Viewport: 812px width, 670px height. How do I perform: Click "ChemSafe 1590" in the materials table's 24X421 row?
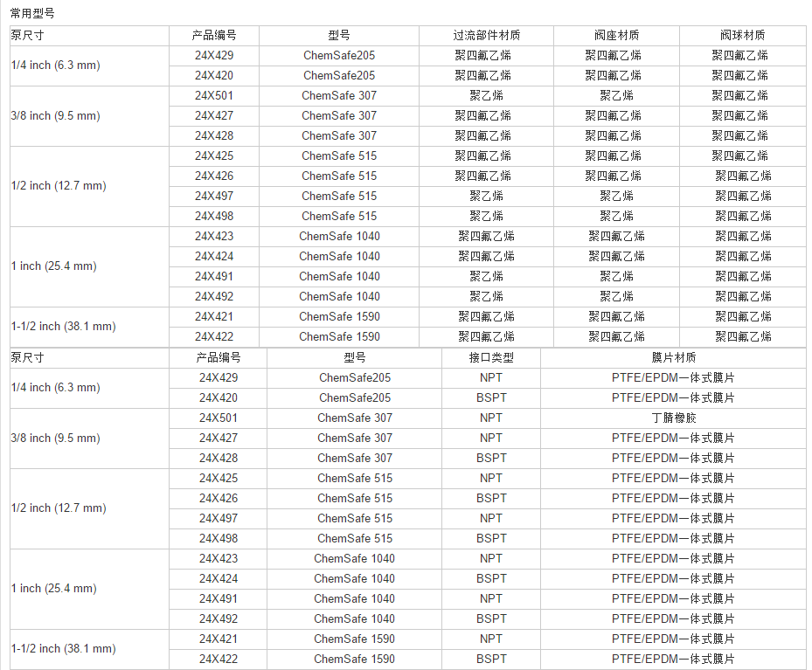pos(339,316)
